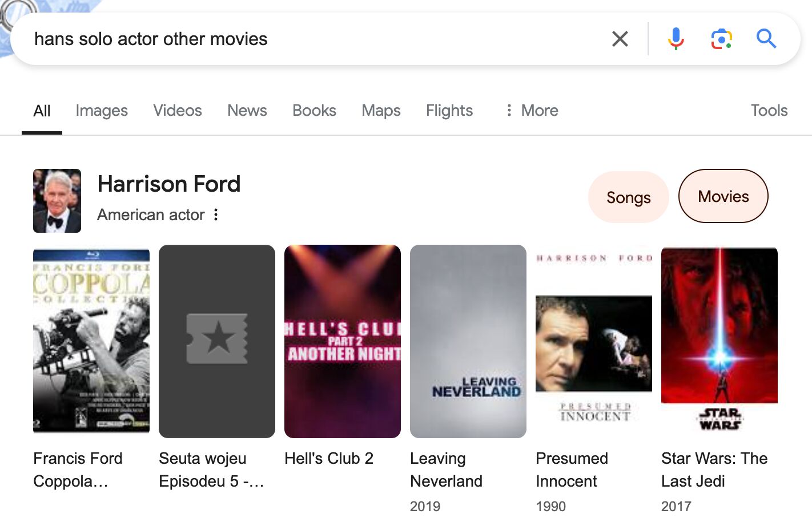
Task: Switch to the Images tab
Action: pyautogui.click(x=101, y=110)
